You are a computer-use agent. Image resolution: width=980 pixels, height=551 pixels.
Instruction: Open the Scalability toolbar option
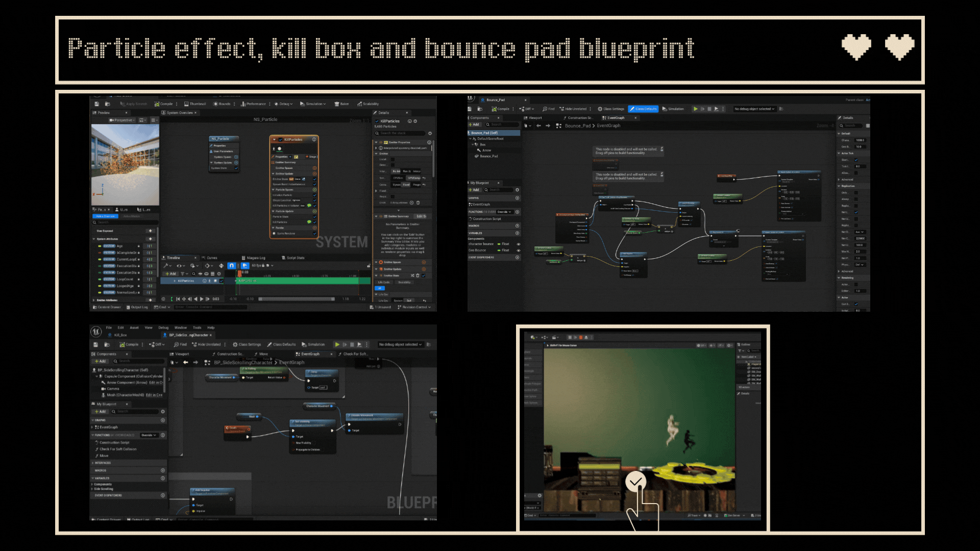[367, 104]
